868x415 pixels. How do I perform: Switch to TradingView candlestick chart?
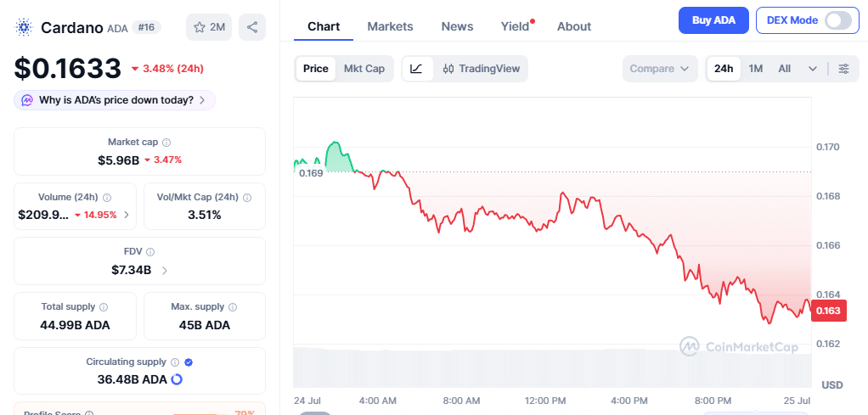[x=481, y=69]
